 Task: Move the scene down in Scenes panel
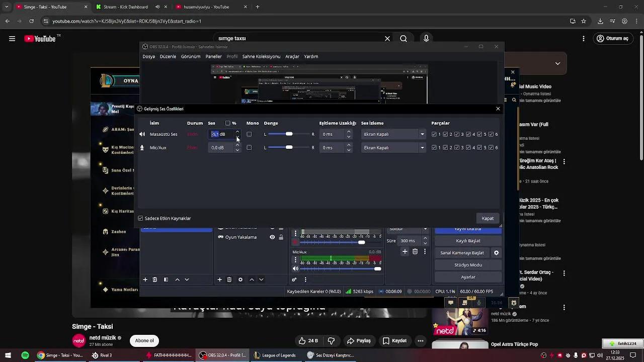tap(187, 280)
